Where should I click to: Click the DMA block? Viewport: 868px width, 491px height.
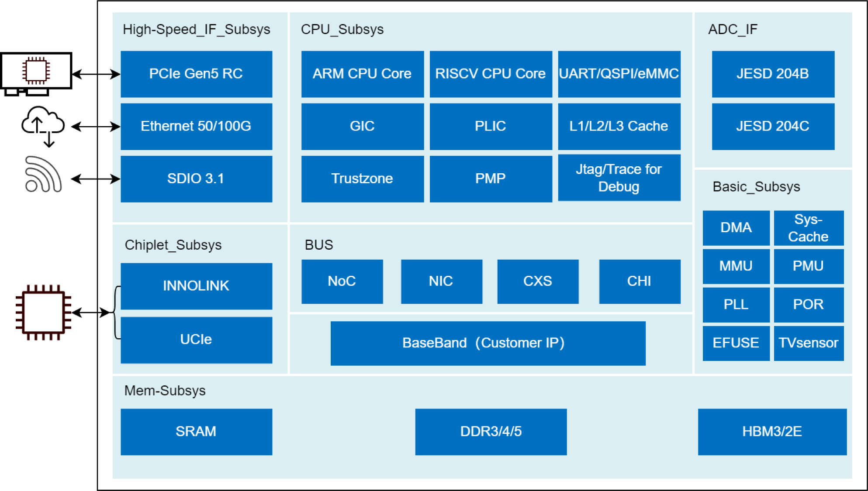[736, 228]
